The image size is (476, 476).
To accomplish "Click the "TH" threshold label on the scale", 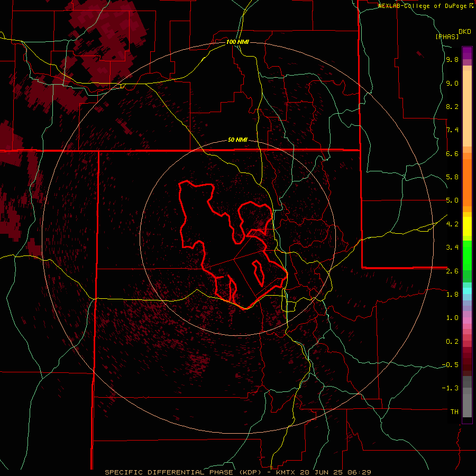I will [x=454, y=412].
